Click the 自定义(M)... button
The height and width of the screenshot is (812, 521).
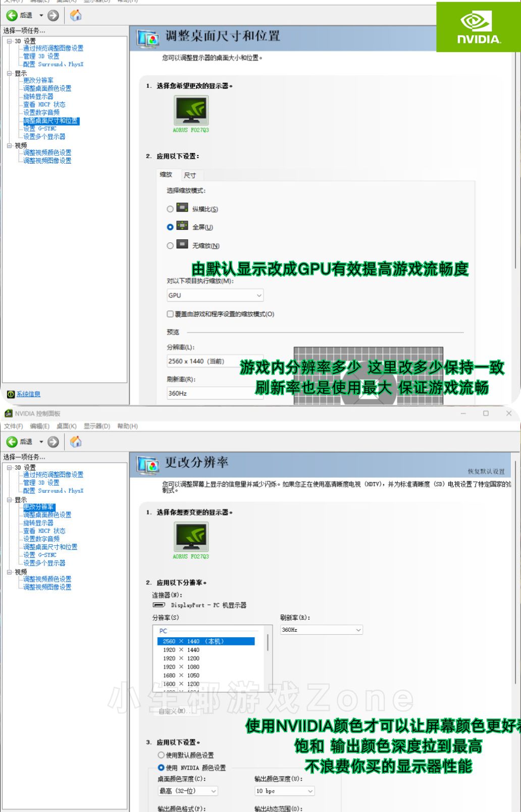pos(176,711)
